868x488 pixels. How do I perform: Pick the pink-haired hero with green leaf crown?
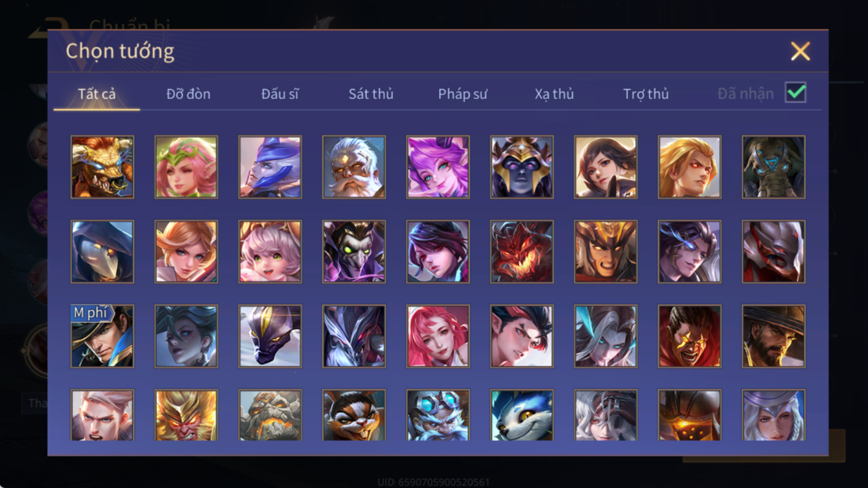coord(186,167)
